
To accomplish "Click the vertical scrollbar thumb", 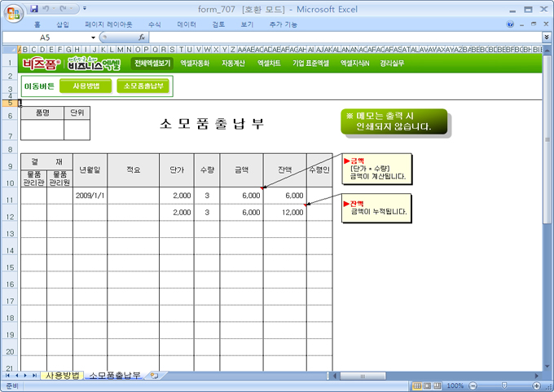I will point(547,139).
